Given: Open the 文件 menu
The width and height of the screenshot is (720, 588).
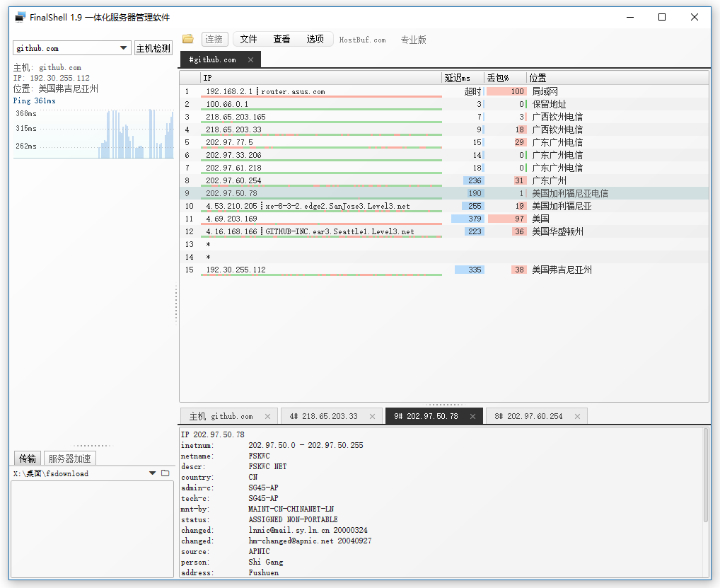Looking at the screenshot, I should coord(248,39).
